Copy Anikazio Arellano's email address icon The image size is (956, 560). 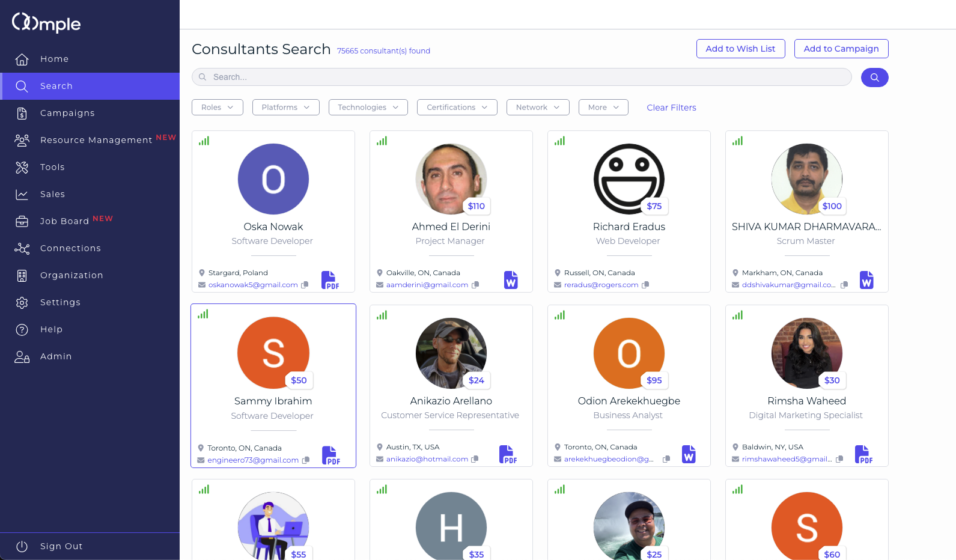click(x=475, y=459)
